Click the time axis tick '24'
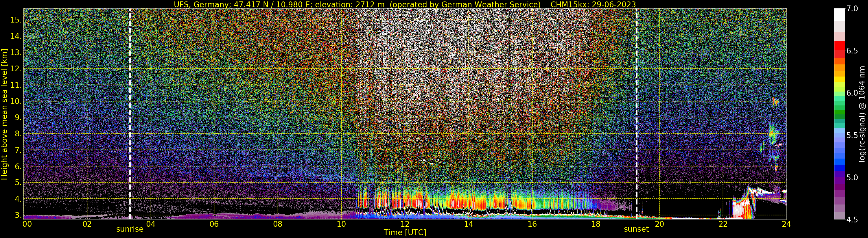 pos(786,224)
